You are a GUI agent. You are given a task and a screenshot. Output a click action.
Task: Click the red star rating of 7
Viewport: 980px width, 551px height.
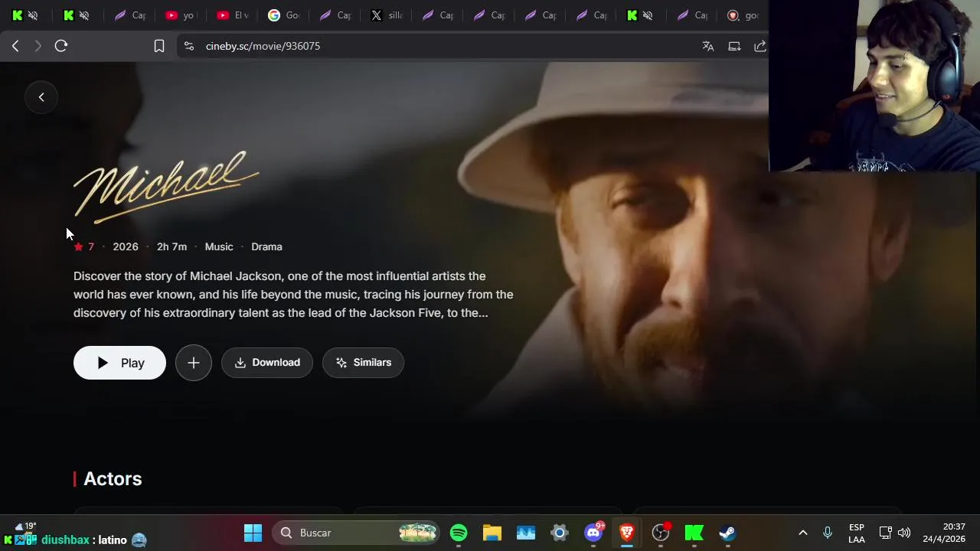[84, 246]
